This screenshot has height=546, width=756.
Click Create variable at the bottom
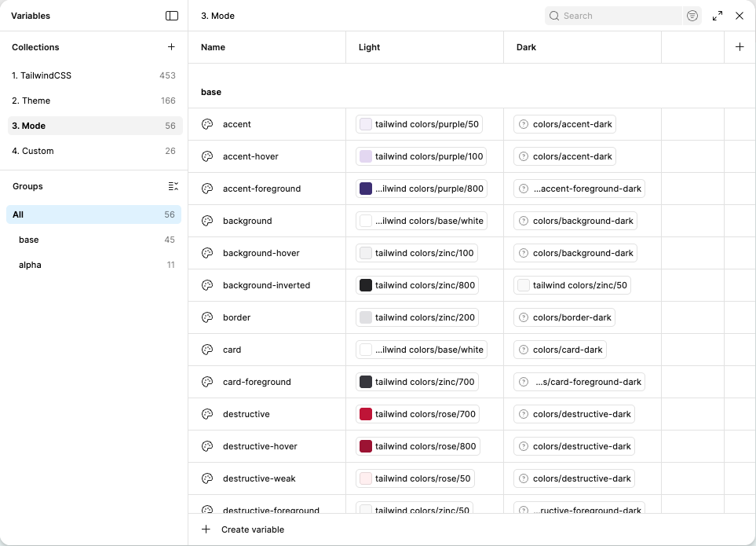point(243,530)
